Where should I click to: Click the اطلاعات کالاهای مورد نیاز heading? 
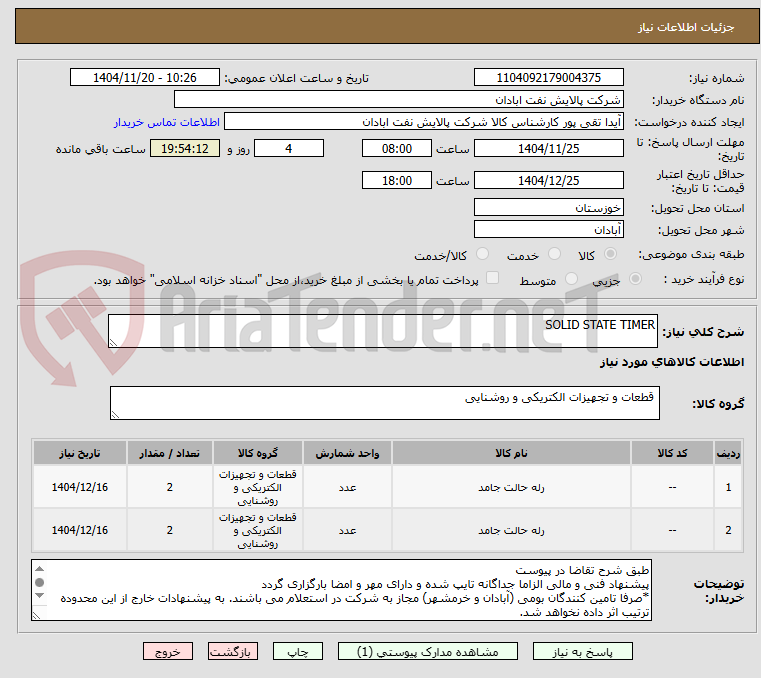(672, 362)
